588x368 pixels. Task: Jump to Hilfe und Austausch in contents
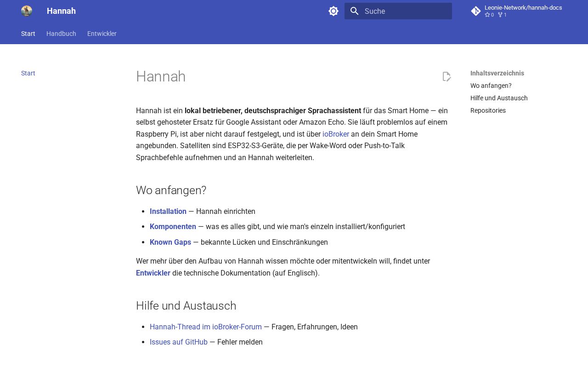499,98
